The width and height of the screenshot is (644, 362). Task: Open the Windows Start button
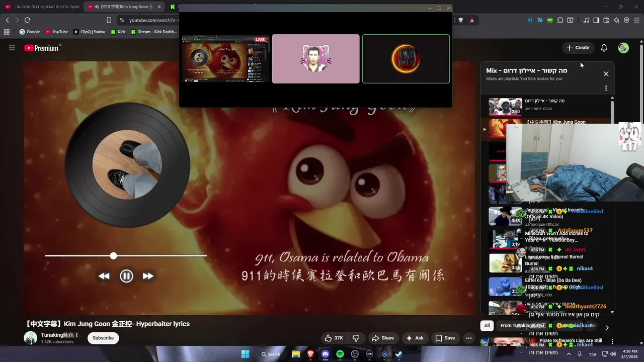click(x=245, y=354)
